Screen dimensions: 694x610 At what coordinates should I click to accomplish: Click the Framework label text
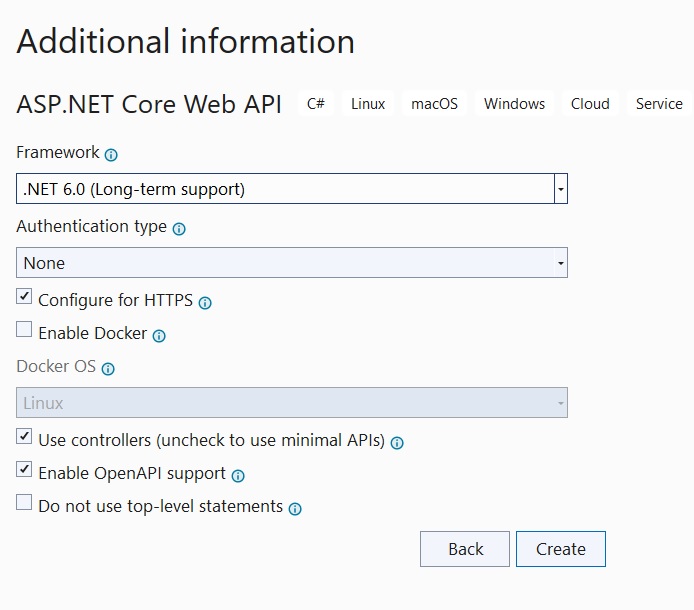(x=58, y=152)
